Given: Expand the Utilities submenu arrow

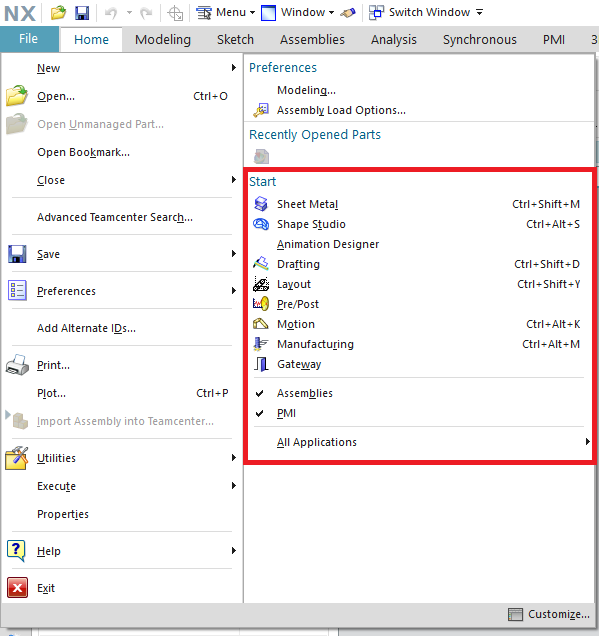Looking at the screenshot, I should pos(234,458).
